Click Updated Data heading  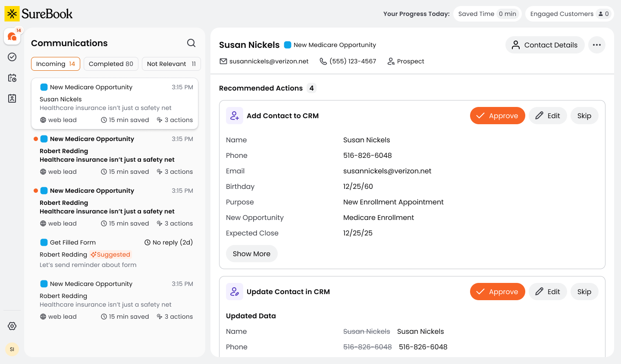point(251,316)
